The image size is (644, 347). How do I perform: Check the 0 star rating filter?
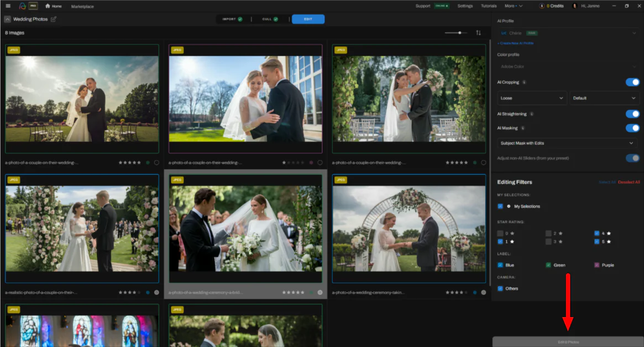[500, 233]
